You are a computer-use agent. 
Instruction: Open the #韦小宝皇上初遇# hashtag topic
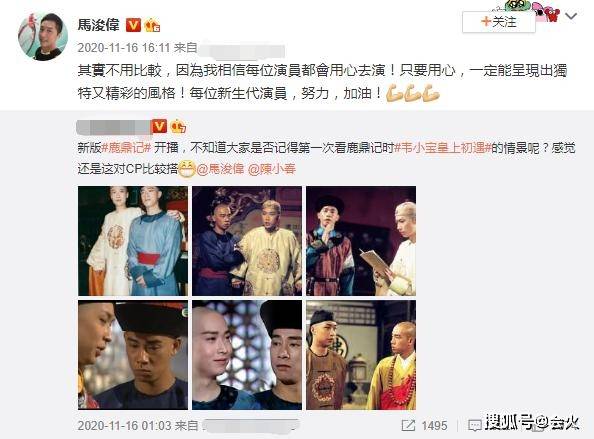(443, 147)
